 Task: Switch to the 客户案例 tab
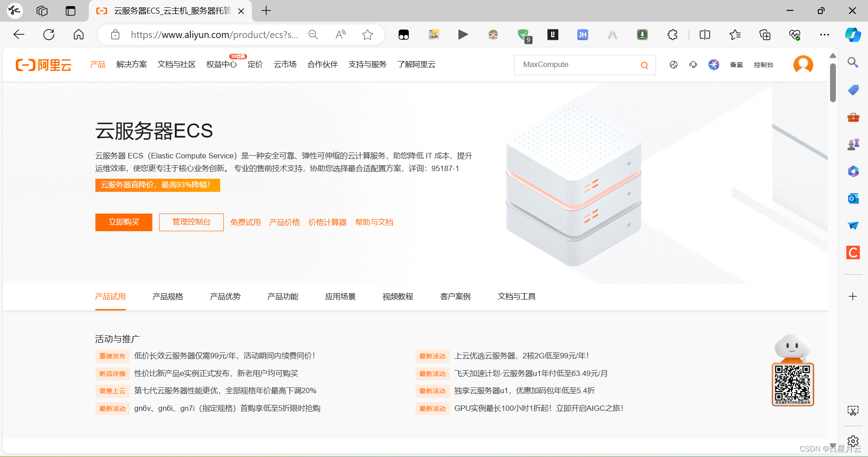pos(455,297)
